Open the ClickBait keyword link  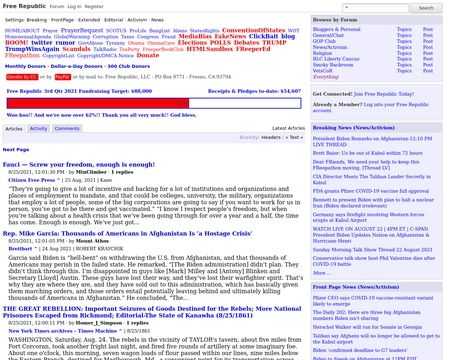263,36
